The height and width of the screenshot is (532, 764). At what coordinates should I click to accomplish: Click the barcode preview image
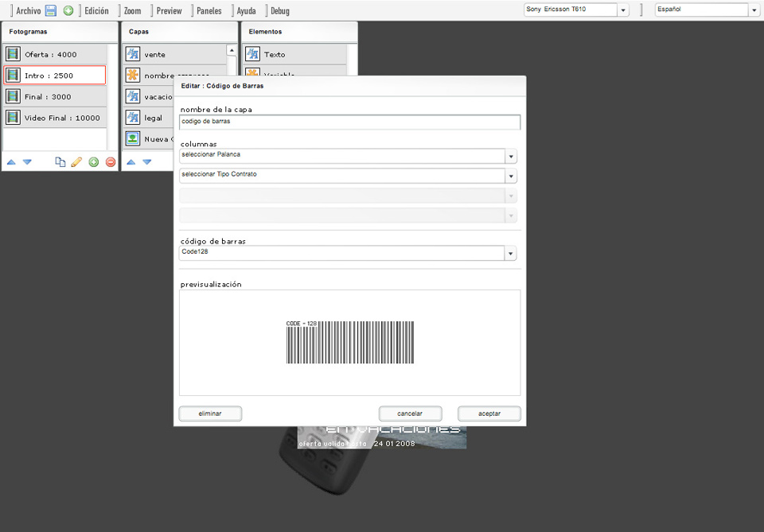pyautogui.click(x=350, y=342)
